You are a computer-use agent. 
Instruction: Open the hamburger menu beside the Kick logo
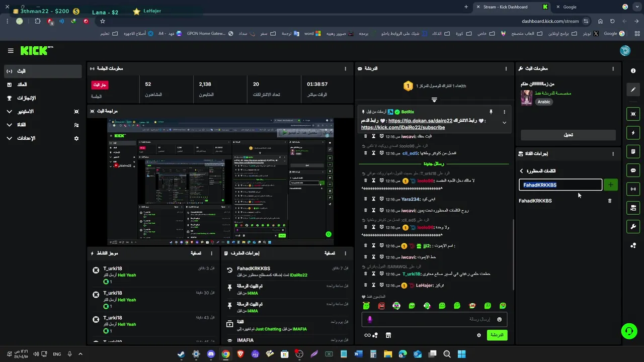point(11,51)
